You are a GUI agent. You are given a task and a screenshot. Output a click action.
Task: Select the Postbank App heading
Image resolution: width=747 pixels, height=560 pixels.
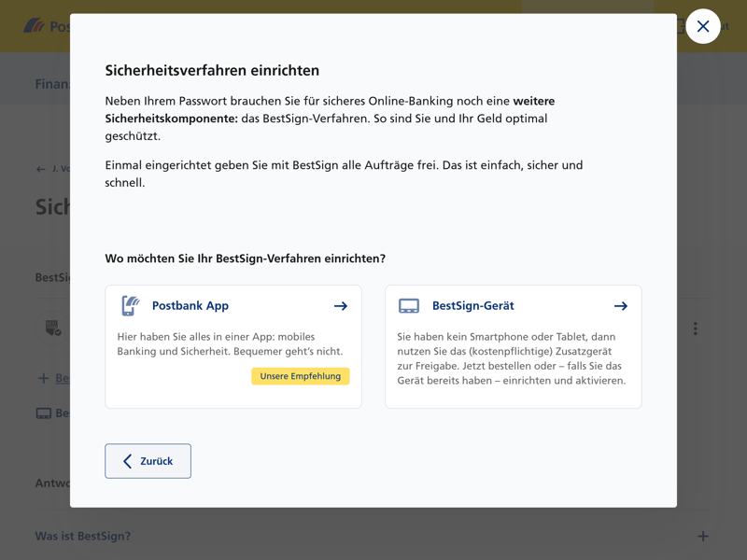190,306
